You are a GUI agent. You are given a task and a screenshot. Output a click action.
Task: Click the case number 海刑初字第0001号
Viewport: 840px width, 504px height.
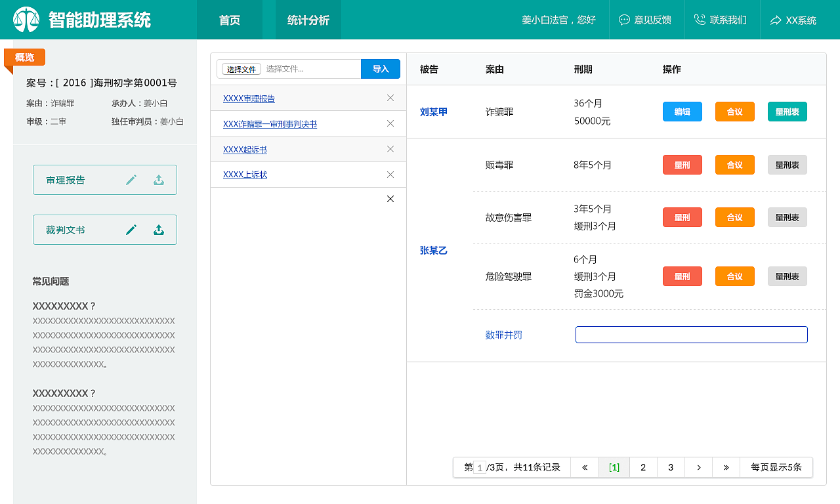tap(135, 83)
